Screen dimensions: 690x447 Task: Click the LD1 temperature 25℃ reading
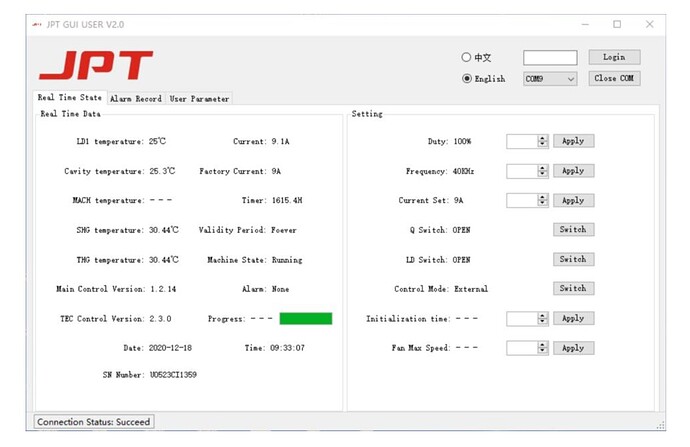point(157,141)
